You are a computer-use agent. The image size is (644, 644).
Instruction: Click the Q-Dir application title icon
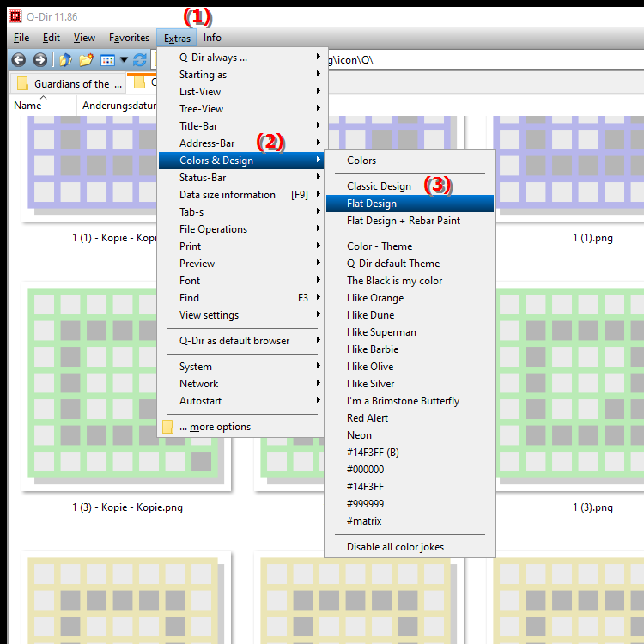[15, 16]
